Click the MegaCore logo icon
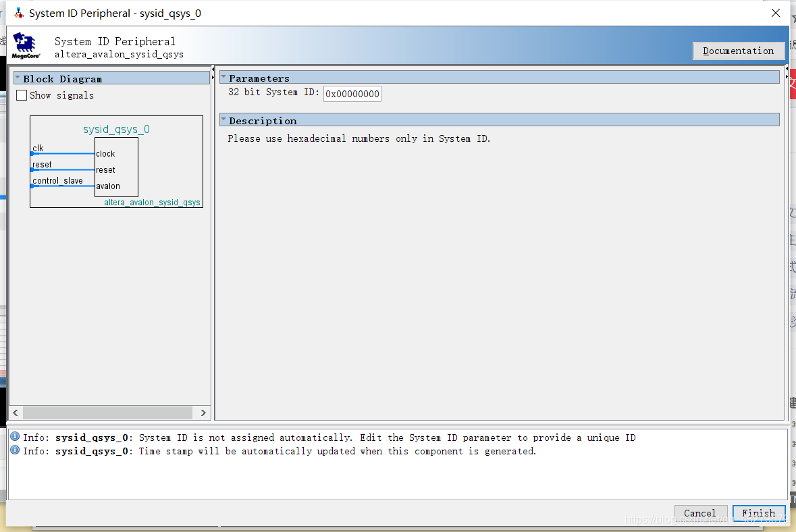796x532 pixels. (26, 46)
